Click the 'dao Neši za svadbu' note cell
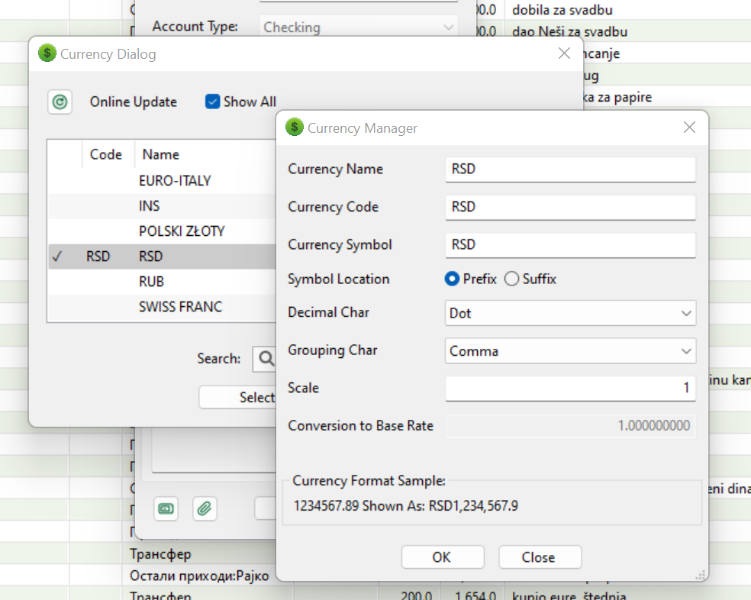Image resolution: width=751 pixels, height=600 pixels. click(x=569, y=32)
